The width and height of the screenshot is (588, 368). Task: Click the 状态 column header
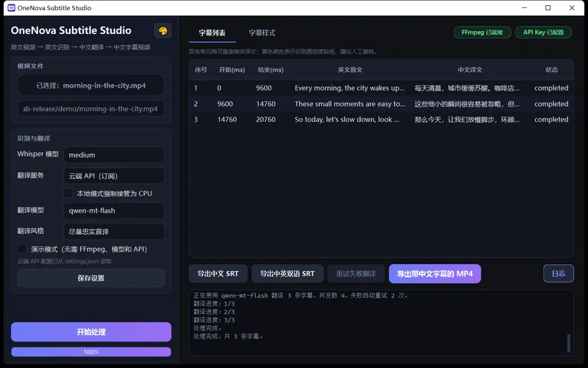tap(551, 70)
